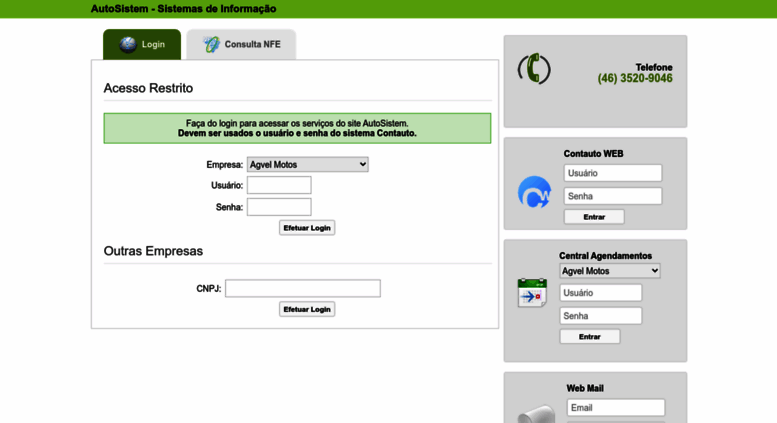This screenshot has width=777, height=423.
Task: Click Entrar in the Contauto WEB panel
Action: coord(594,217)
